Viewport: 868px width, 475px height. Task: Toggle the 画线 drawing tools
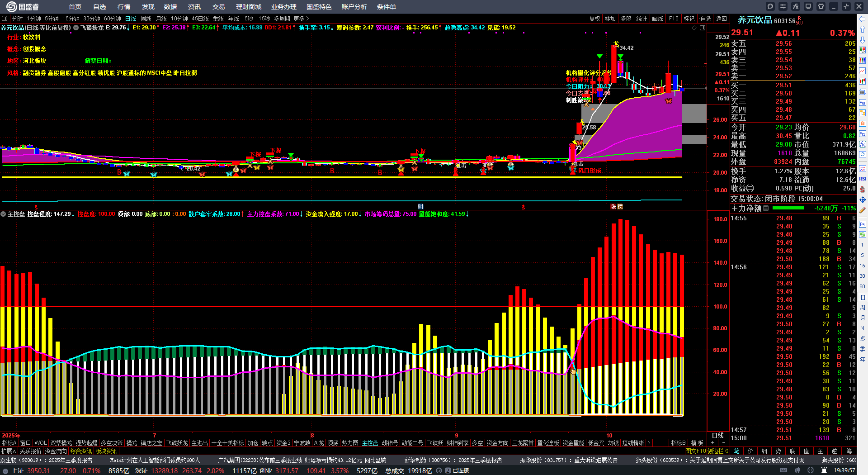(x=657, y=19)
